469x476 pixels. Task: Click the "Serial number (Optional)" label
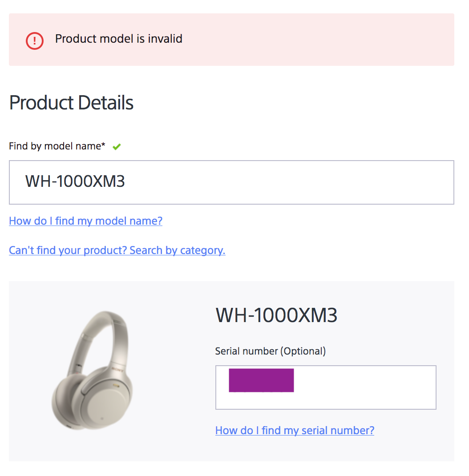point(270,351)
